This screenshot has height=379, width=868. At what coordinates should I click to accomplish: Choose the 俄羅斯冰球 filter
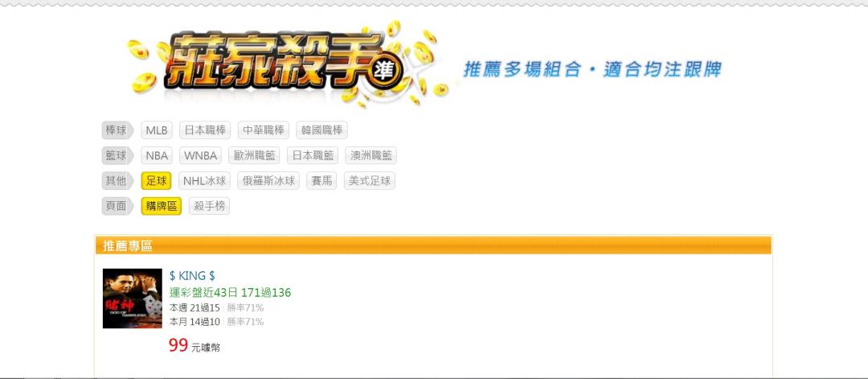click(x=268, y=180)
